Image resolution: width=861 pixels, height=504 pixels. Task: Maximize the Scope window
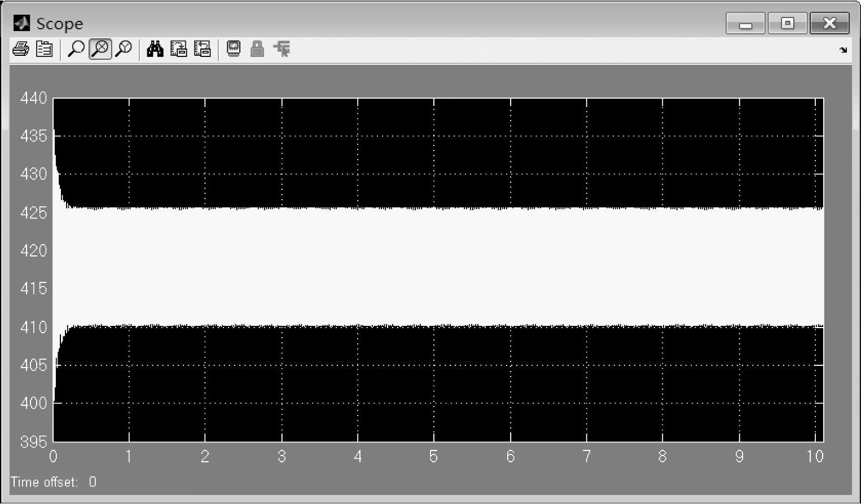788,24
